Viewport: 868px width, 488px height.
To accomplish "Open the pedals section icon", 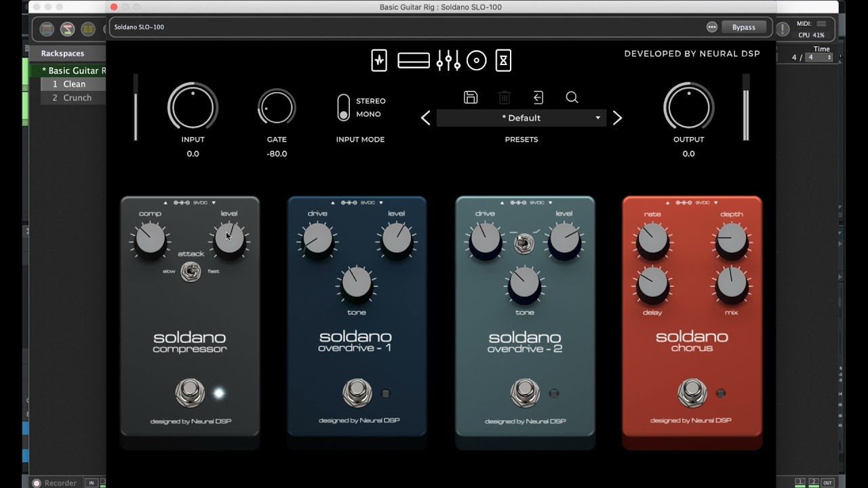I will (379, 60).
